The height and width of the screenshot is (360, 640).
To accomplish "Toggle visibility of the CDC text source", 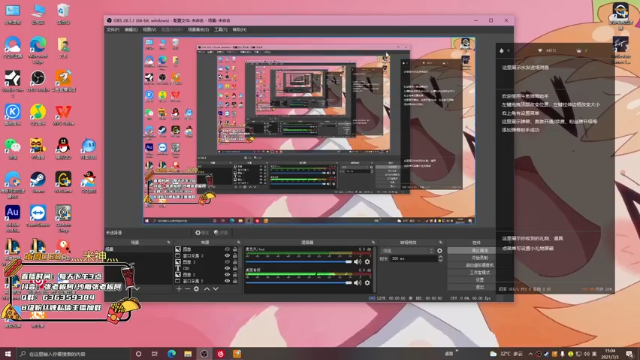I will (x=227, y=269).
